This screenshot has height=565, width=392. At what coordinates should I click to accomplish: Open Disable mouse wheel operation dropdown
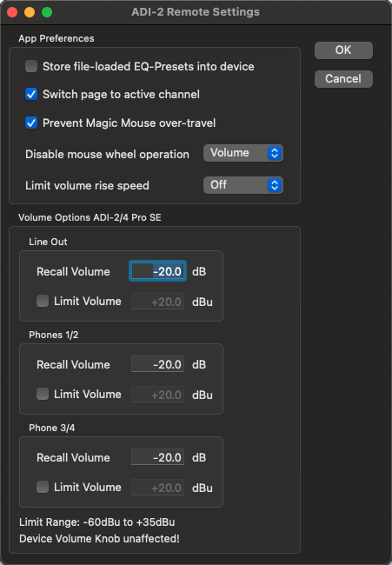(243, 153)
